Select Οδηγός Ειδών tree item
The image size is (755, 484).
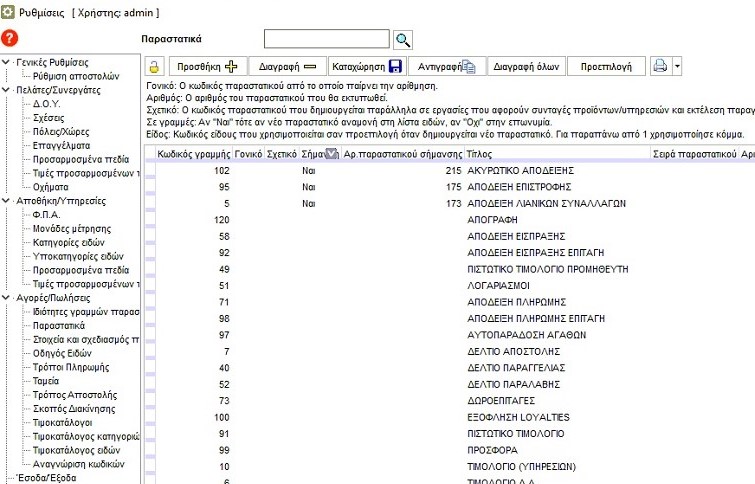click(x=62, y=353)
